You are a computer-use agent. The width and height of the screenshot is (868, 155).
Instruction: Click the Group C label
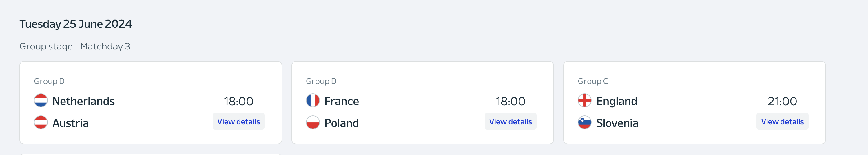pyautogui.click(x=593, y=81)
